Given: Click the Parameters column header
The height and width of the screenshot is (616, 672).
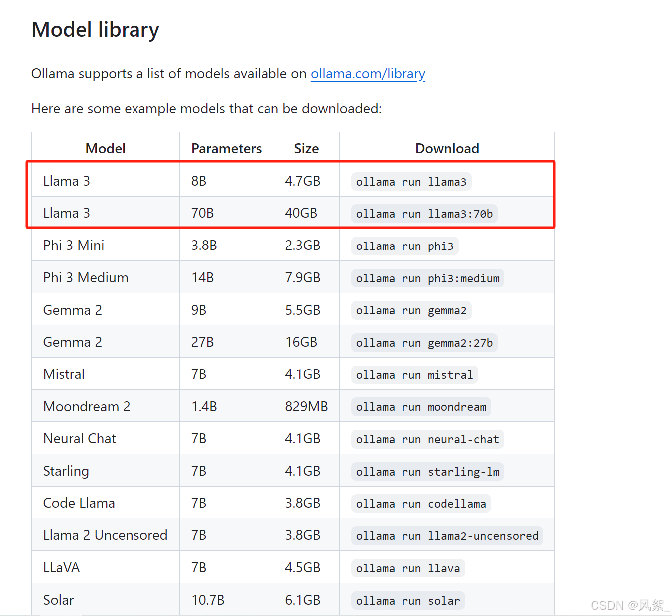Looking at the screenshot, I should [226, 148].
